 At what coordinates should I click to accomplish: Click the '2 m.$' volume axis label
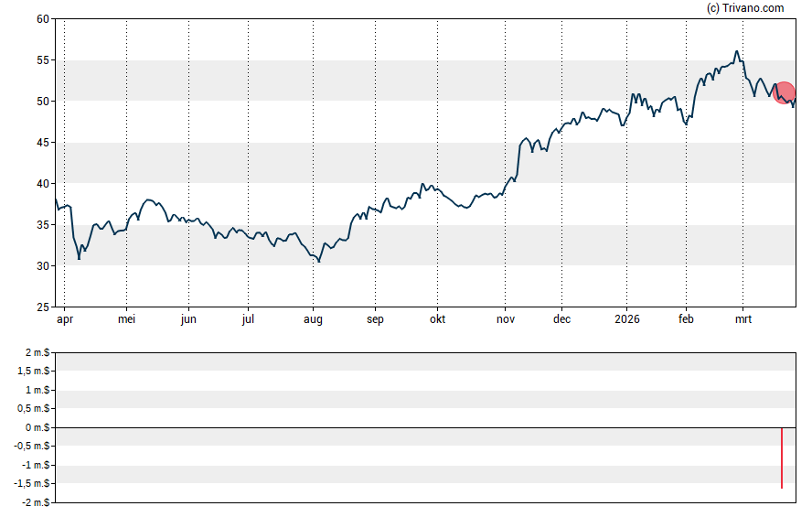pos(38,353)
